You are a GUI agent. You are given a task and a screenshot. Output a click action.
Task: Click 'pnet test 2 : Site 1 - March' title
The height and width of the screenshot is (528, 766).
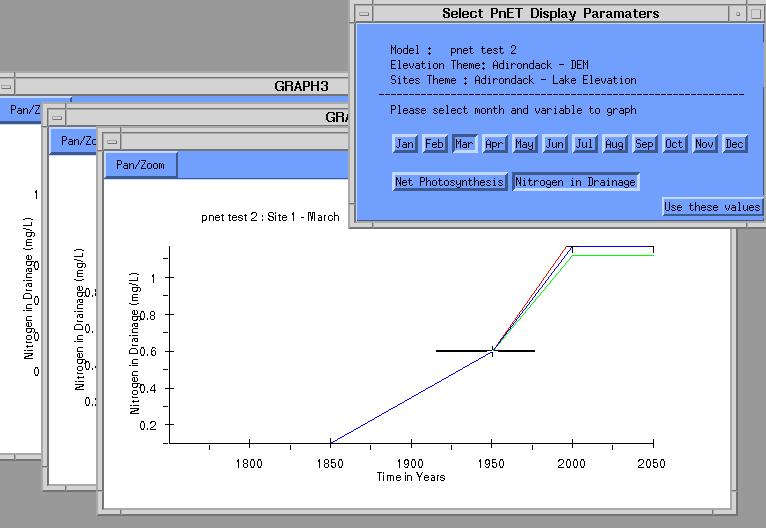click(x=270, y=217)
